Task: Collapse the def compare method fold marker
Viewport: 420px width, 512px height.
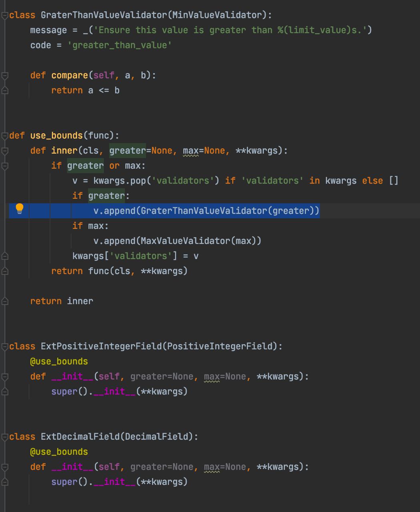Action: [x=5, y=75]
